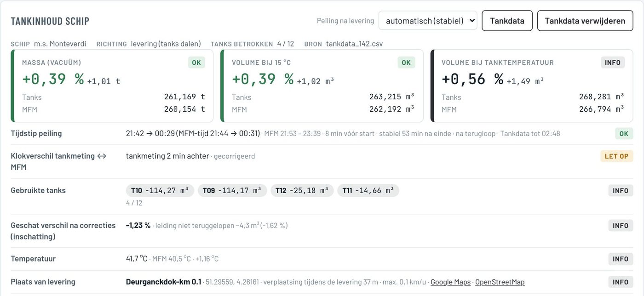The height and width of the screenshot is (296, 644).
Task: Select the T09 tank chip
Action: [232, 190]
